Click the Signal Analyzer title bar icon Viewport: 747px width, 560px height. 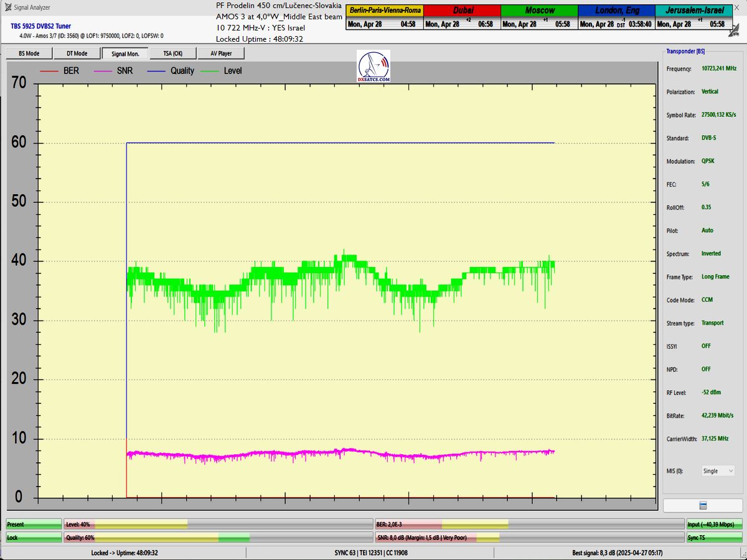[7, 7]
